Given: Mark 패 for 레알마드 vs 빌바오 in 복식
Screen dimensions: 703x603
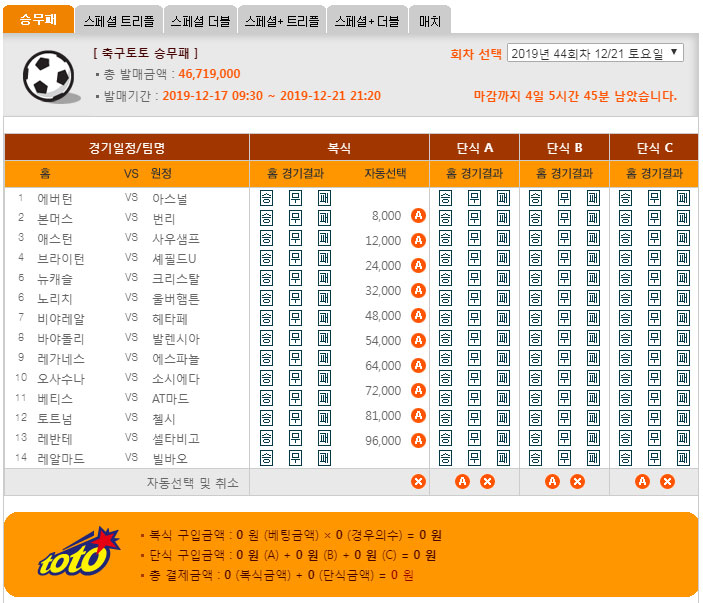Looking at the screenshot, I should coord(325,458).
